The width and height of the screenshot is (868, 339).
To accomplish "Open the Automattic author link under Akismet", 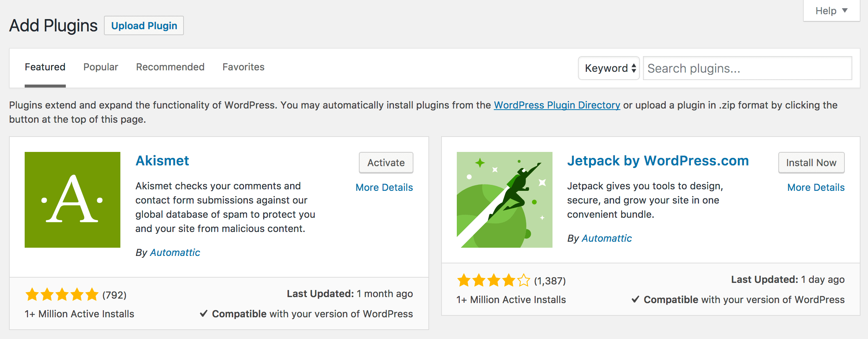I will pos(175,253).
